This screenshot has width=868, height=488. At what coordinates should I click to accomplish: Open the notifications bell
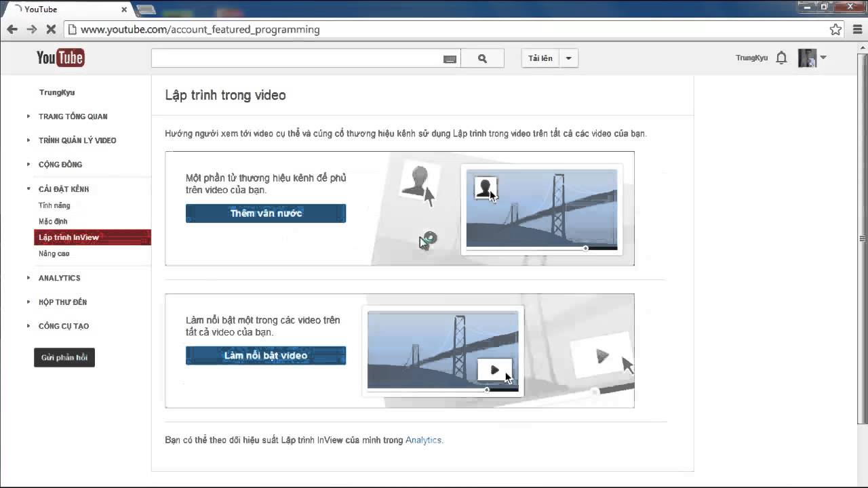click(781, 58)
